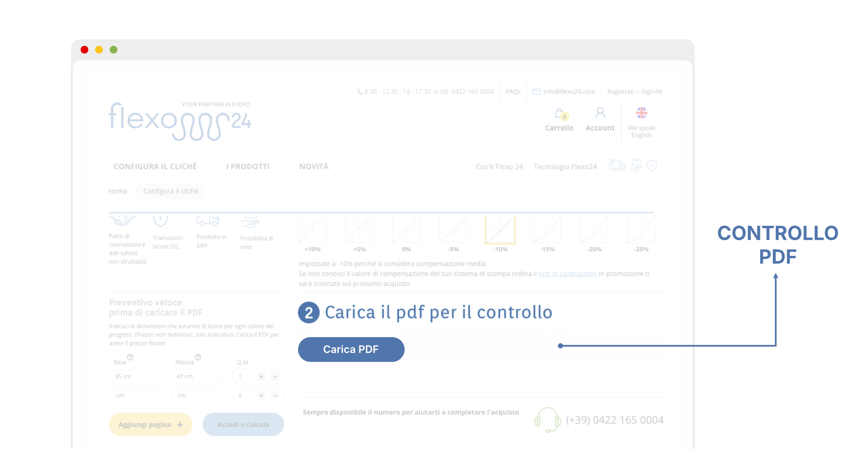Select the +10% compensation thumbnail
The width and height of the screenshot is (868, 449).
(312, 230)
